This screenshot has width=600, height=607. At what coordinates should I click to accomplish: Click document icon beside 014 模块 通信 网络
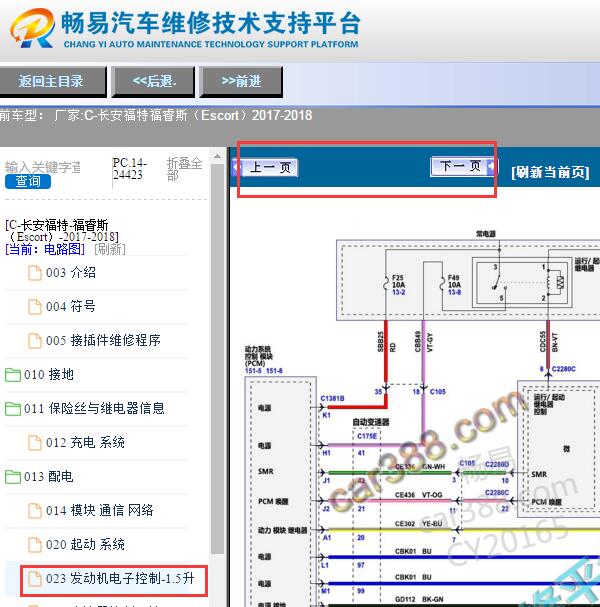pos(35,511)
